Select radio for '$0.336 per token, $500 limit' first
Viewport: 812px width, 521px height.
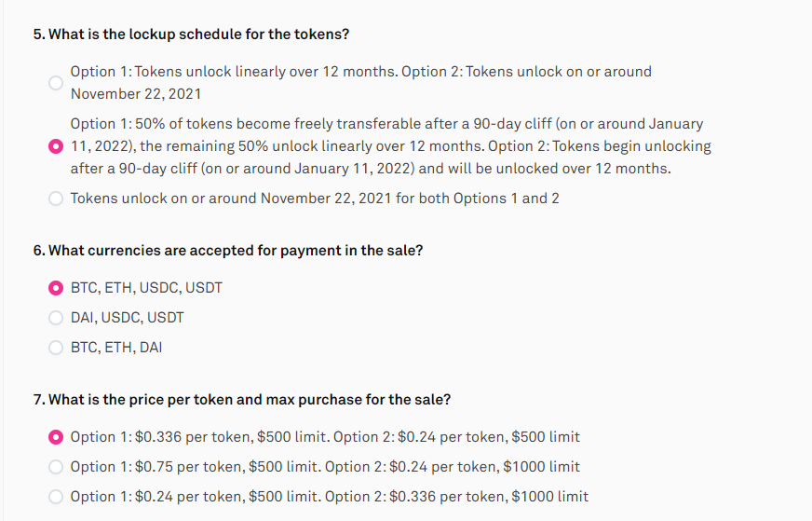coord(56,437)
